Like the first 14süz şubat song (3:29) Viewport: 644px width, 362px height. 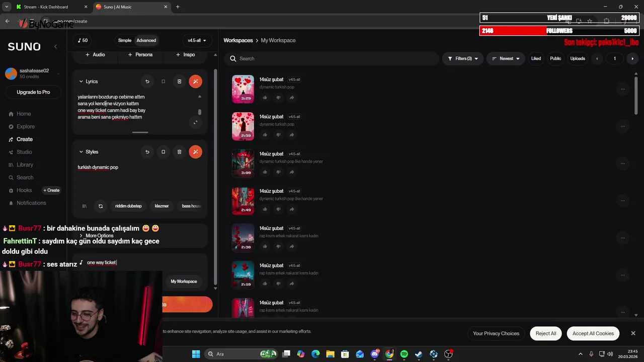tap(265, 98)
